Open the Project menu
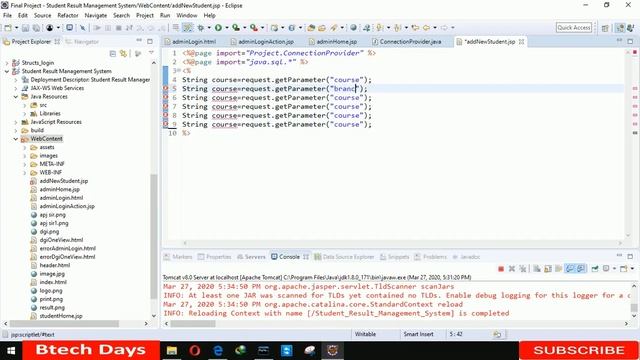Screen dimensions: 640x360 coord(145,16)
